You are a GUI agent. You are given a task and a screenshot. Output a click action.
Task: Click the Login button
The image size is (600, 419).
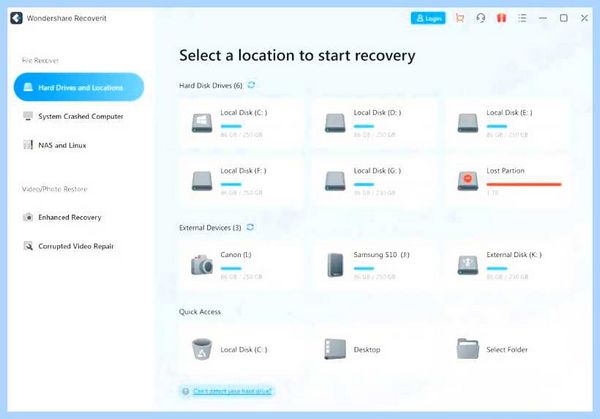(428, 18)
